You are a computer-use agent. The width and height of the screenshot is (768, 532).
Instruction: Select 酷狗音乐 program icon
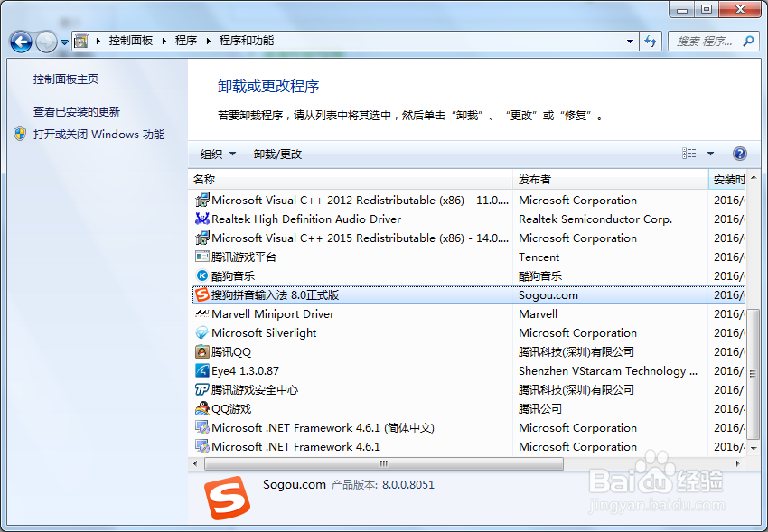point(201,275)
